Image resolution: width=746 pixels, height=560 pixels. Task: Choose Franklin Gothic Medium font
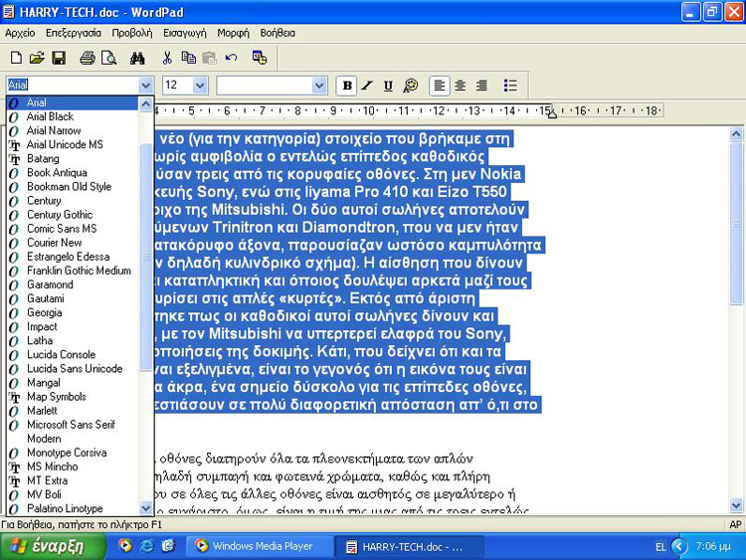coord(73,271)
